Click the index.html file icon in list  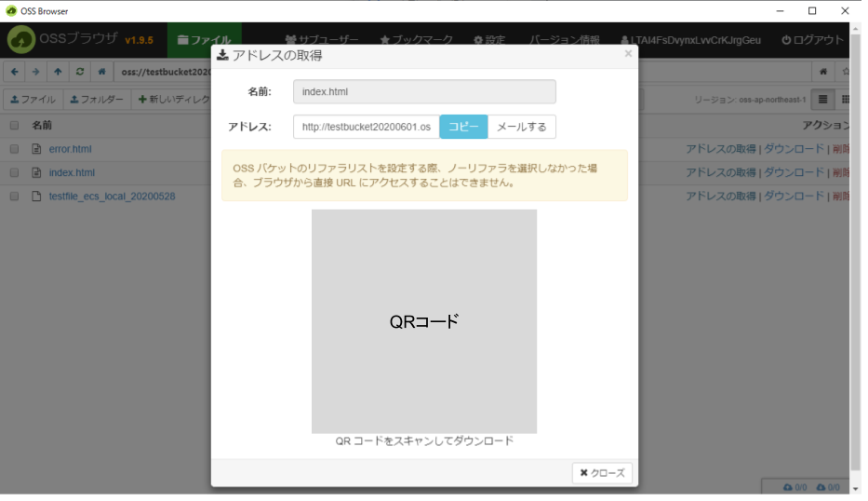[x=36, y=173]
